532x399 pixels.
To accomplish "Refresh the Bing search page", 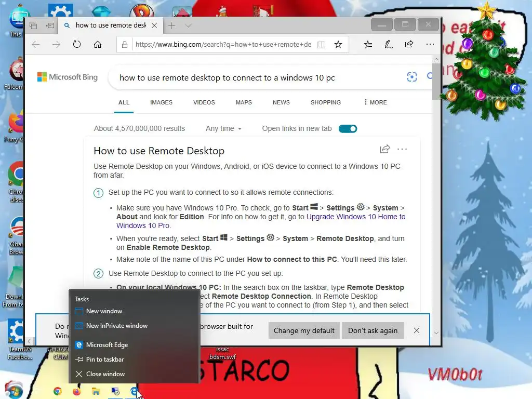I will point(77,45).
